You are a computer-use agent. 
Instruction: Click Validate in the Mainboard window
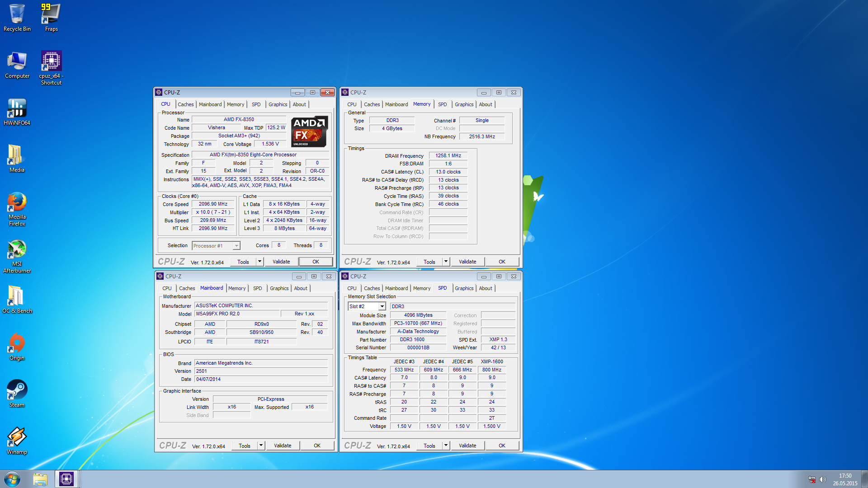pyautogui.click(x=283, y=446)
